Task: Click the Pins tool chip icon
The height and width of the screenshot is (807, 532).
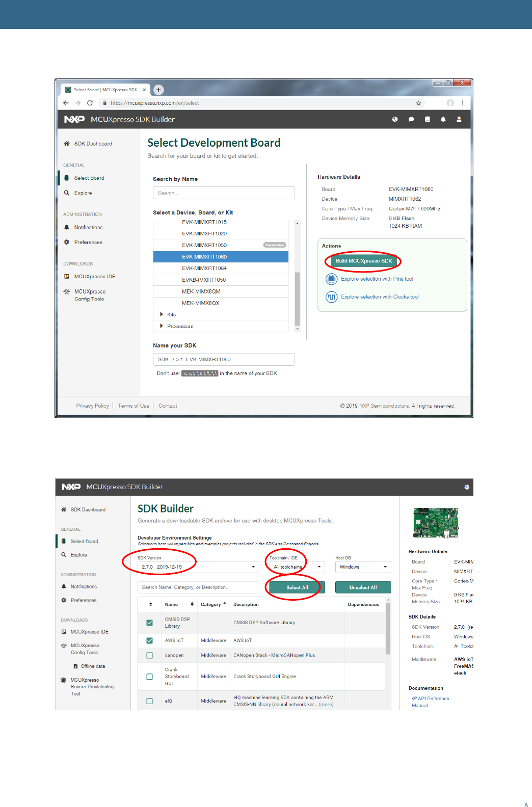Action: pyautogui.click(x=332, y=279)
